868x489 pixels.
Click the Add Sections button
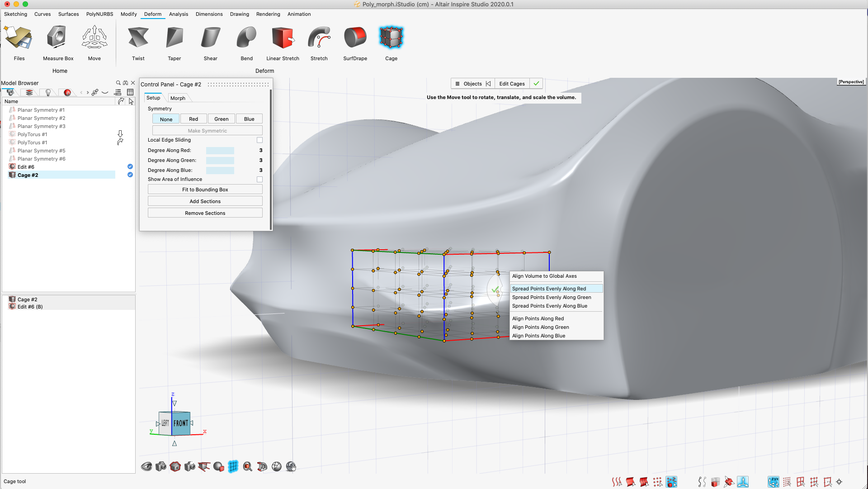click(x=205, y=201)
